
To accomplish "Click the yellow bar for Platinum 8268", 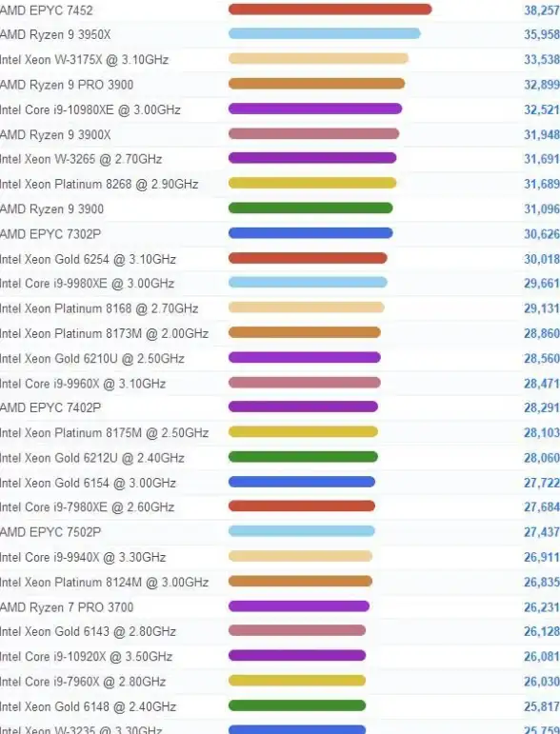I will pyautogui.click(x=312, y=183).
